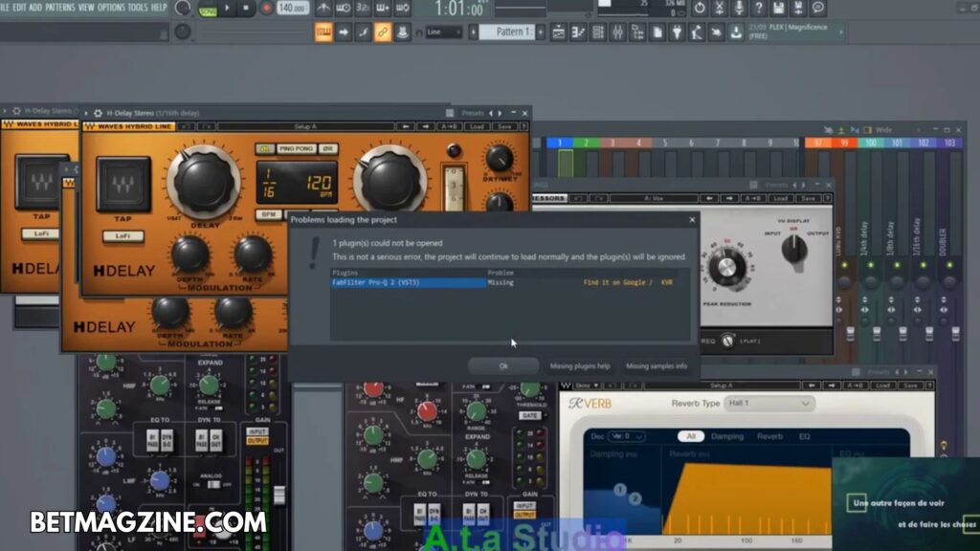Open the channel rack icon

[x=598, y=32]
